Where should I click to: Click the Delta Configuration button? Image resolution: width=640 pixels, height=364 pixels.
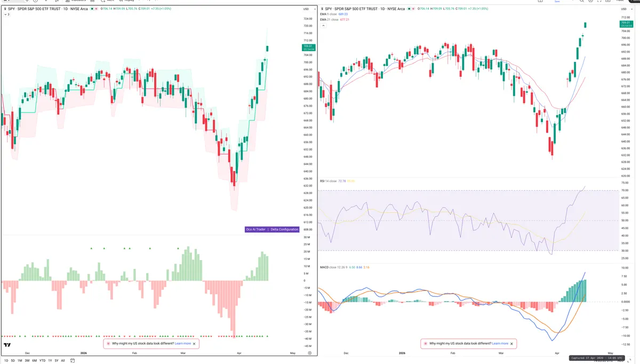click(284, 229)
